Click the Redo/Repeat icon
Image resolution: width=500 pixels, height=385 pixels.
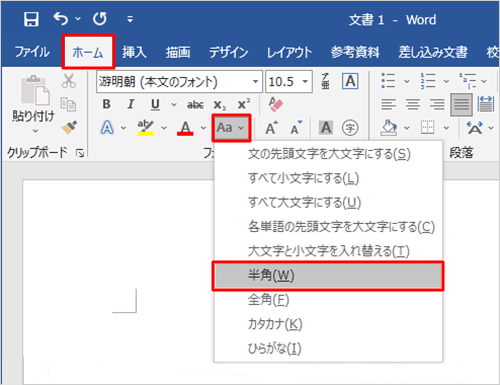pos(100,19)
